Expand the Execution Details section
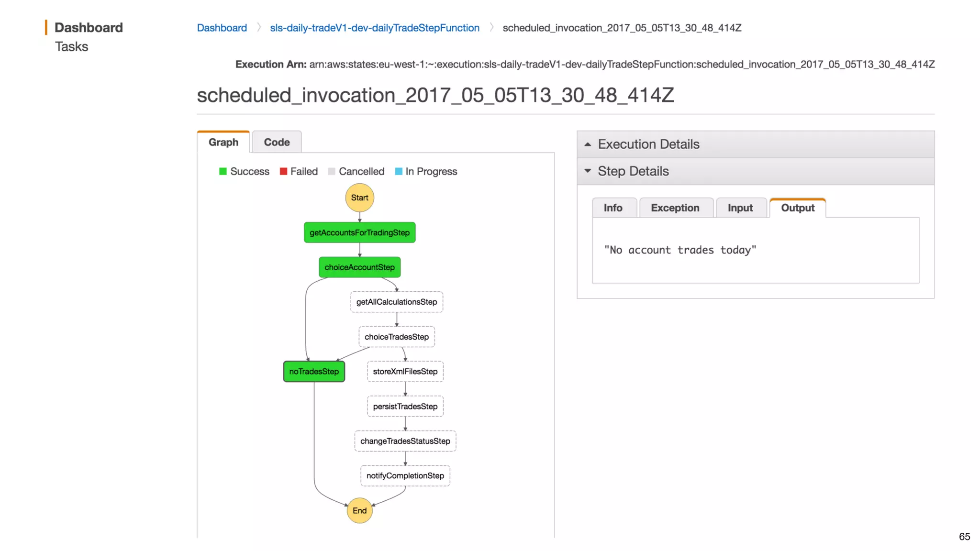 click(x=648, y=144)
